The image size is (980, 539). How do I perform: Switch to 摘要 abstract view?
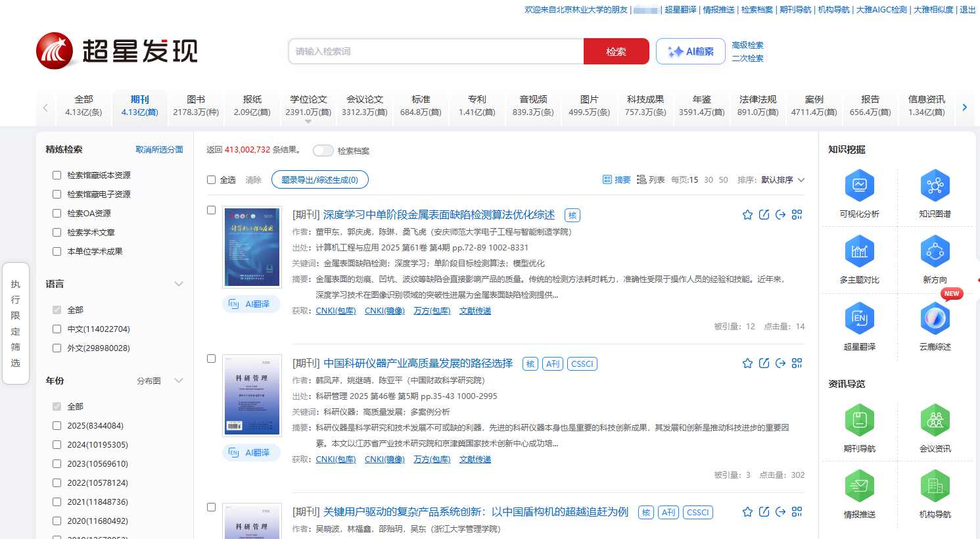617,179
